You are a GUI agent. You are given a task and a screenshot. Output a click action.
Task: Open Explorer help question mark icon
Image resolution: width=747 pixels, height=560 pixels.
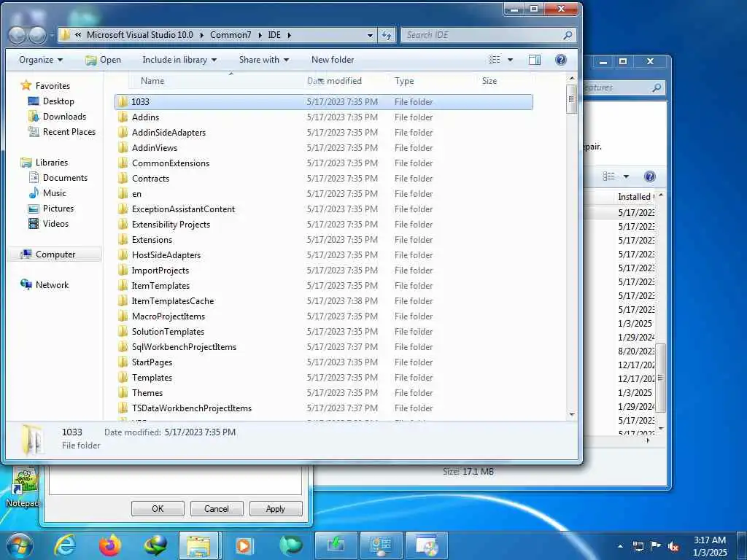pyautogui.click(x=561, y=60)
